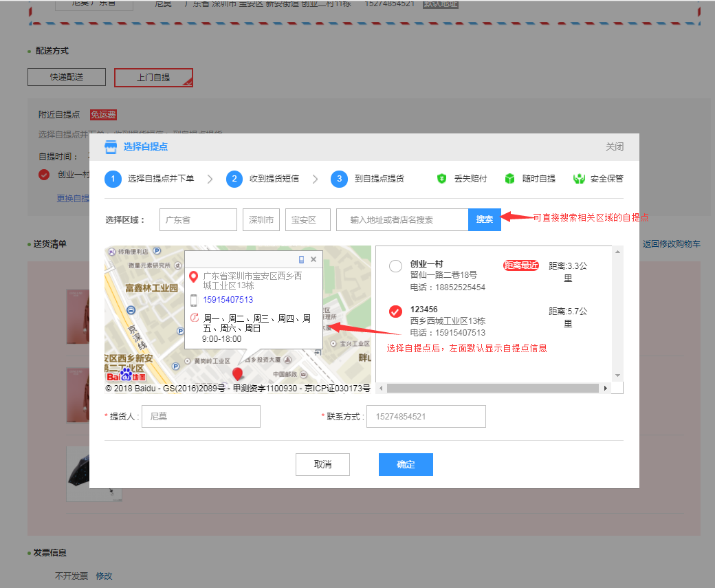Click the horizontal scrollbar under pickup list
The width and height of the screenshot is (715, 588).
(x=492, y=389)
